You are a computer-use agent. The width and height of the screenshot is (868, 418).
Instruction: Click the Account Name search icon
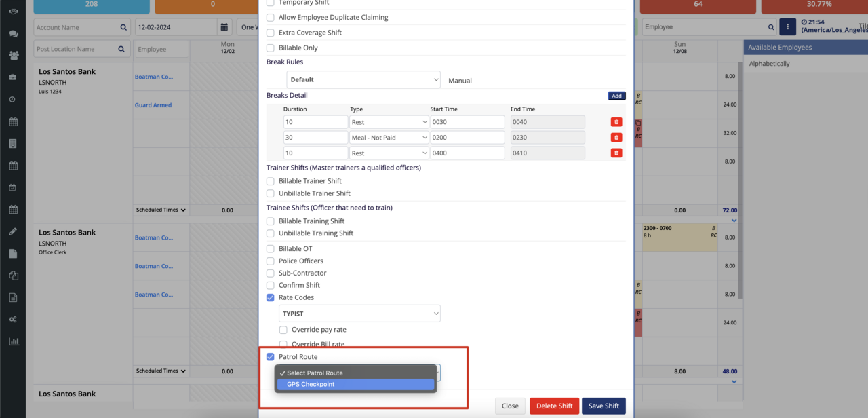(123, 28)
